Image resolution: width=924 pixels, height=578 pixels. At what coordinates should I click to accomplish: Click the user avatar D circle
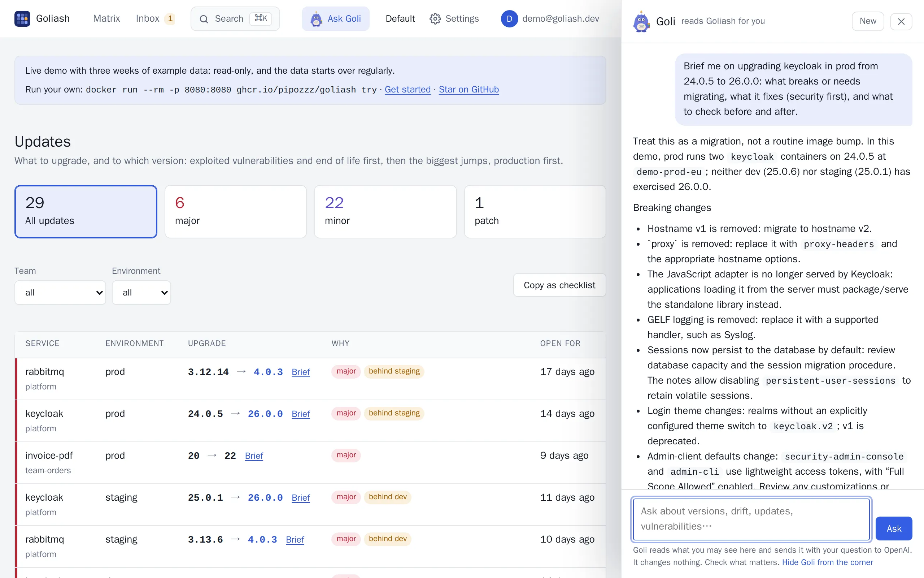click(509, 19)
